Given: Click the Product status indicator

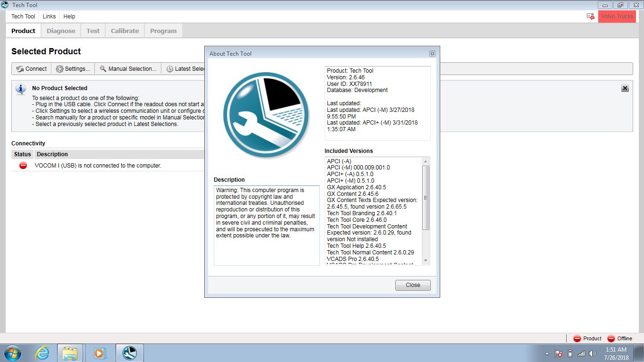Looking at the screenshot, I should [587, 338].
